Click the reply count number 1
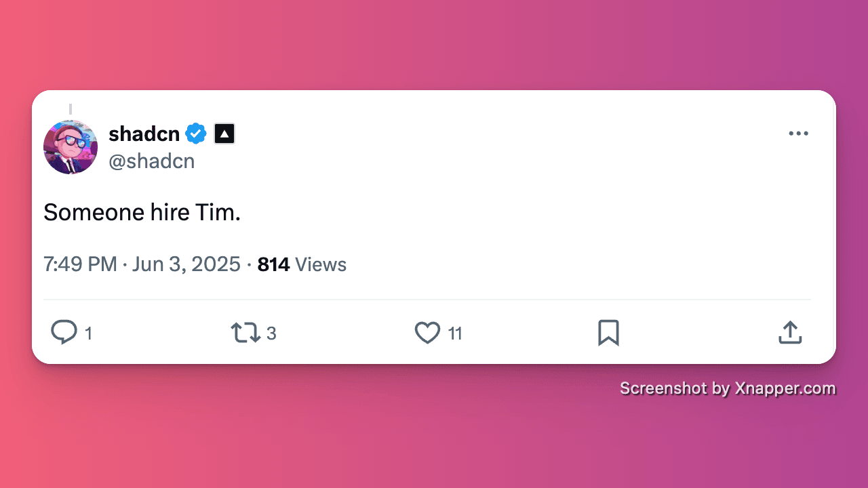The image size is (868, 488). pos(88,333)
